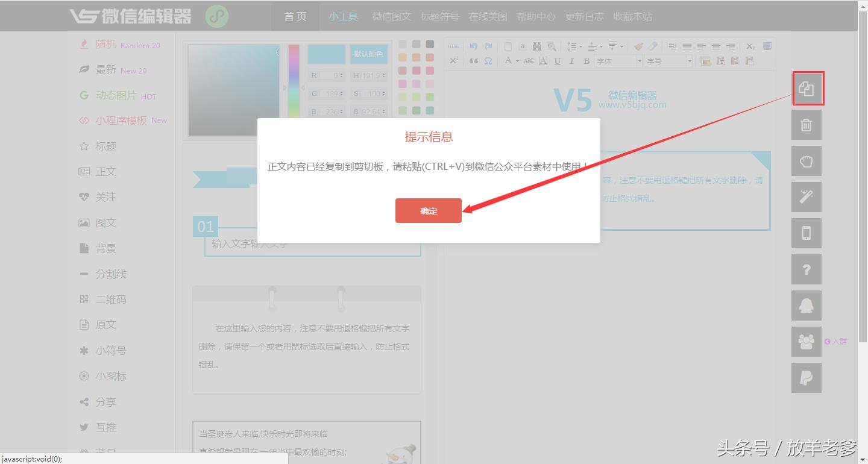Click the 确定 button in the dialog
The height and width of the screenshot is (464, 868).
[428, 210]
